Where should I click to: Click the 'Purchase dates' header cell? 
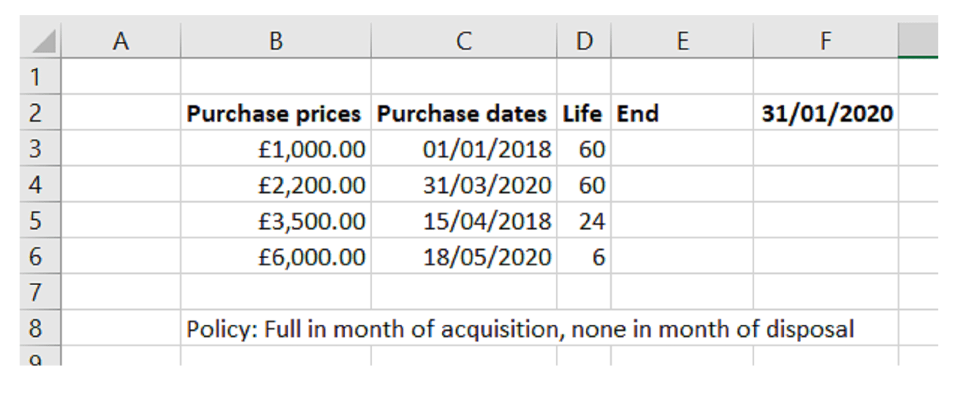tap(462, 113)
